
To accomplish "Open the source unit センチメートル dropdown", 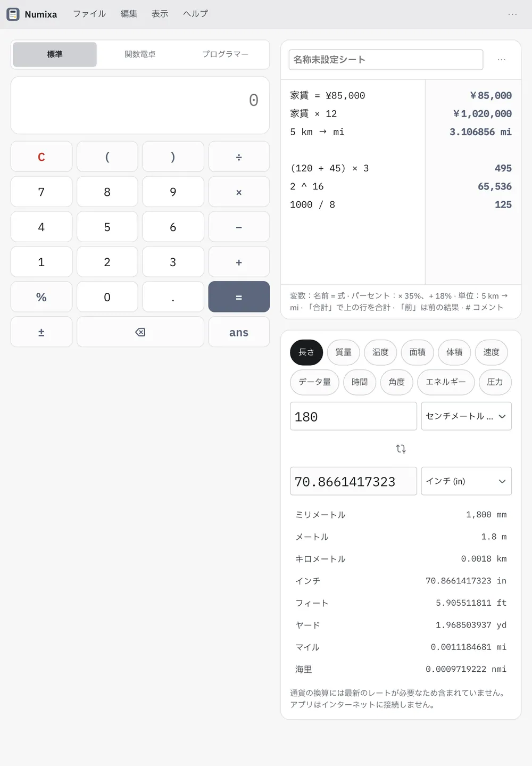I will (x=466, y=416).
